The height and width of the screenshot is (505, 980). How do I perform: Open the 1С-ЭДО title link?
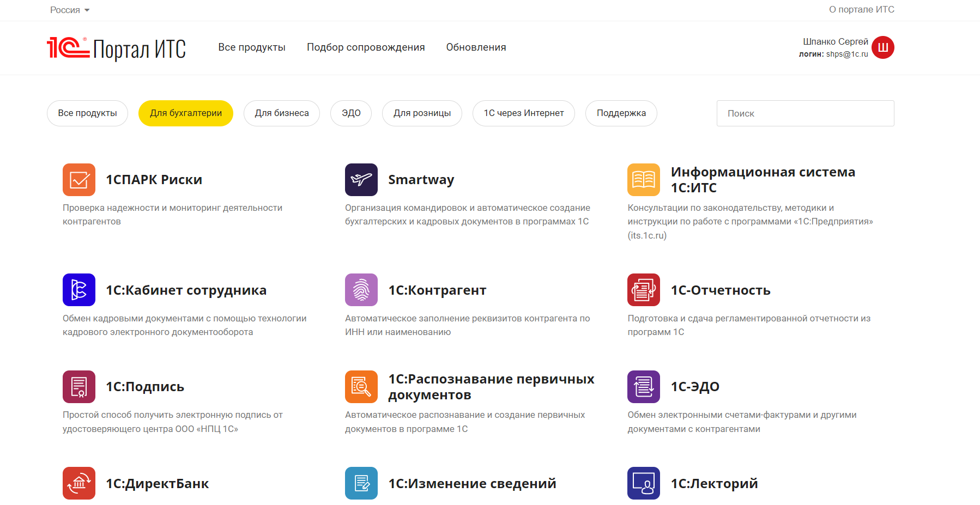(695, 387)
